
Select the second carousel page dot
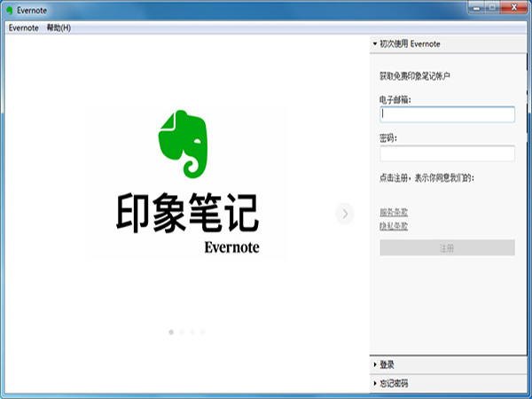coord(182,332)
